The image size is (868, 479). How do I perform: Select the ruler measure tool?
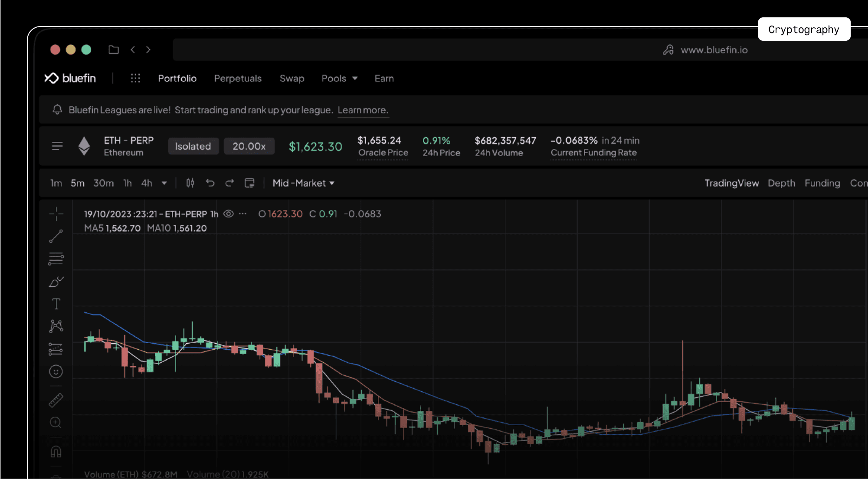click(56, 400)
